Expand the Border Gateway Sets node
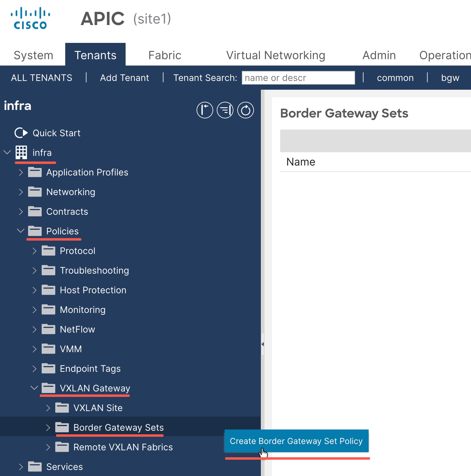The image size is (471, 476). 48,428
